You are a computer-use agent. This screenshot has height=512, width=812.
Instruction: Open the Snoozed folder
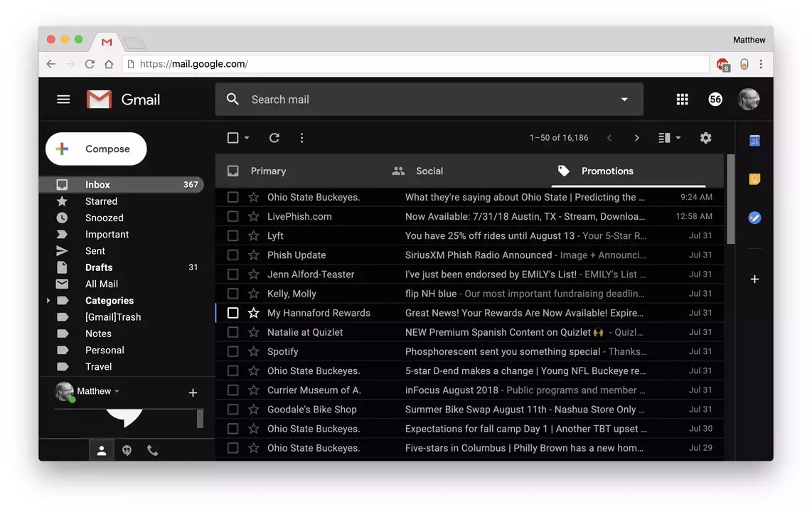coord(121,218)
